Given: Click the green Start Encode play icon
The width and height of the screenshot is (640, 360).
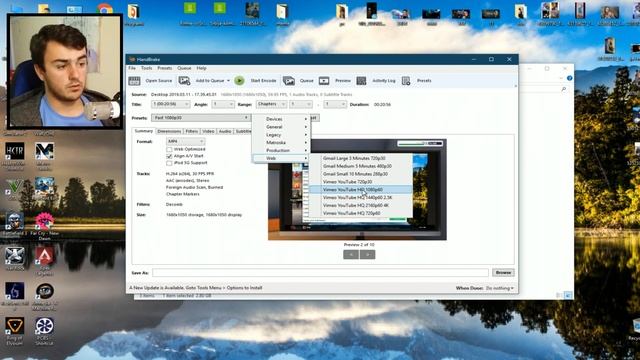Looking at the screenshot, I should click(240, 81).
